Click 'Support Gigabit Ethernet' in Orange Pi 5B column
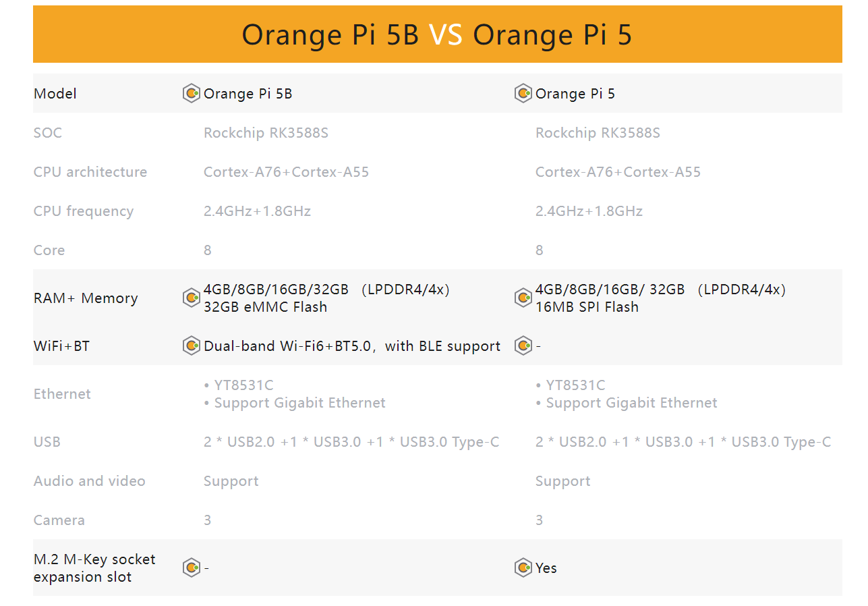868x606 pixels. pyautogui.click(x=299, y=403)
